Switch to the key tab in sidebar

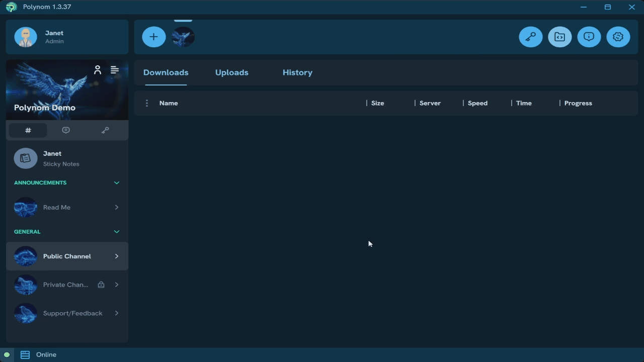tap(105, 130)
